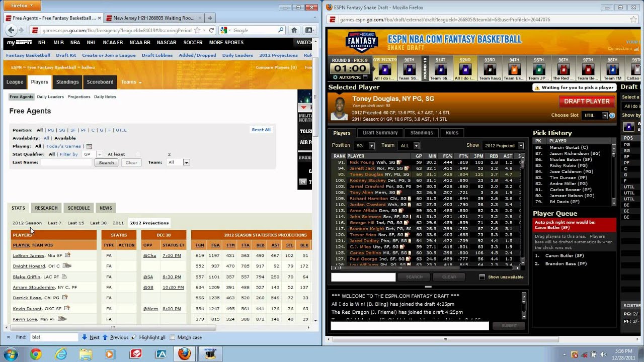Screen dimensions: 644x362
Task: Open the Stat Qualifier GP dropdown
Action: tap(92, 154)
